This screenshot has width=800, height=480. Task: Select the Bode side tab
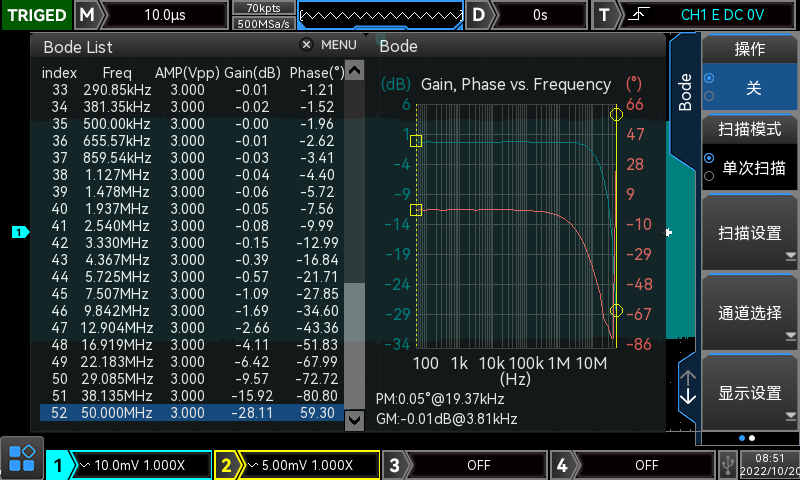coord(685,92)
